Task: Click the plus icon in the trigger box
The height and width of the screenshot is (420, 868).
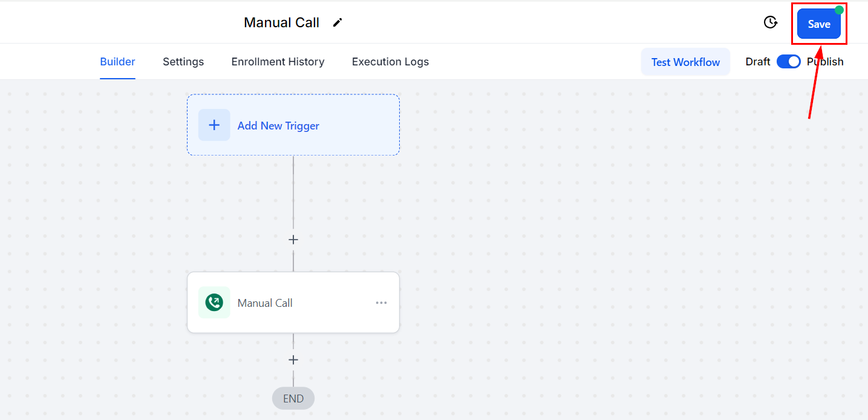Action: 214,125
